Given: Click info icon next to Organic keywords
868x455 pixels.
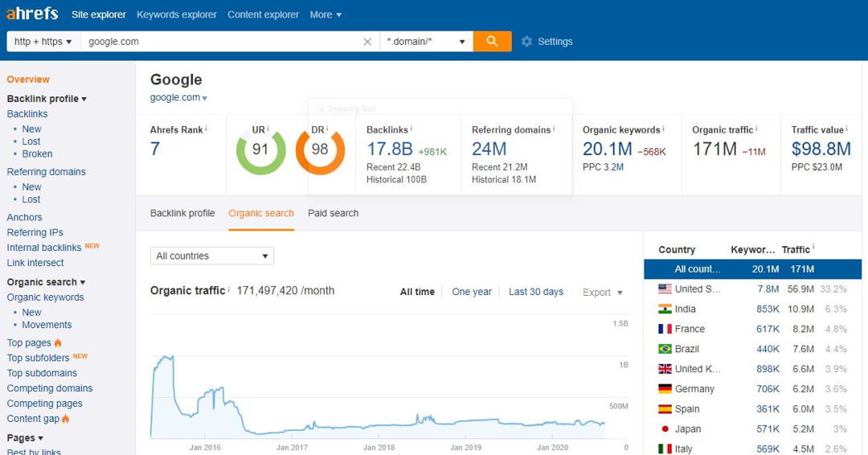Looking at the screenshot, I should [x=663, y=129].
